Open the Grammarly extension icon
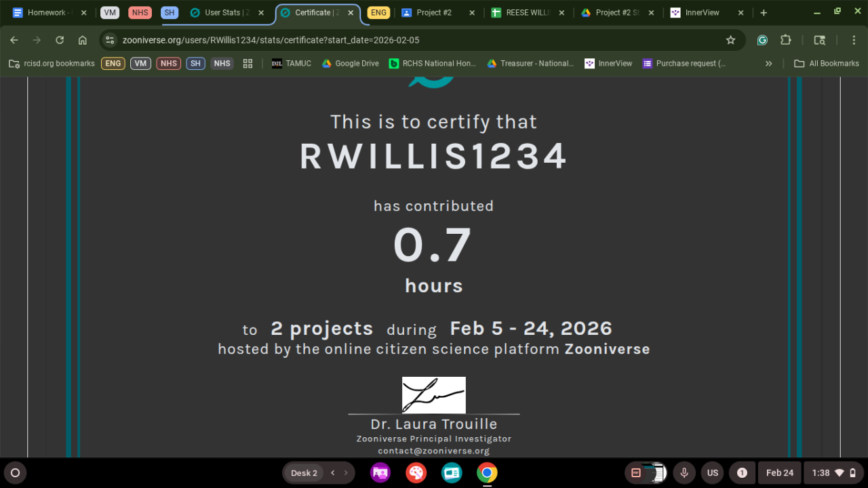This screenshot has width=868, height=488. [x=762, y=40]
